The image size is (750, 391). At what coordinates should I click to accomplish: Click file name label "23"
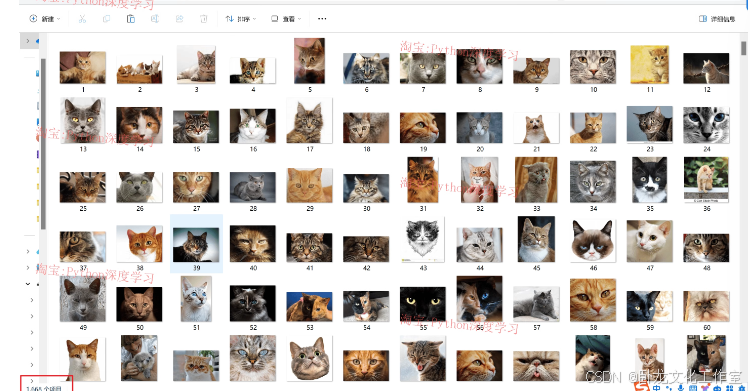point(650,149)
